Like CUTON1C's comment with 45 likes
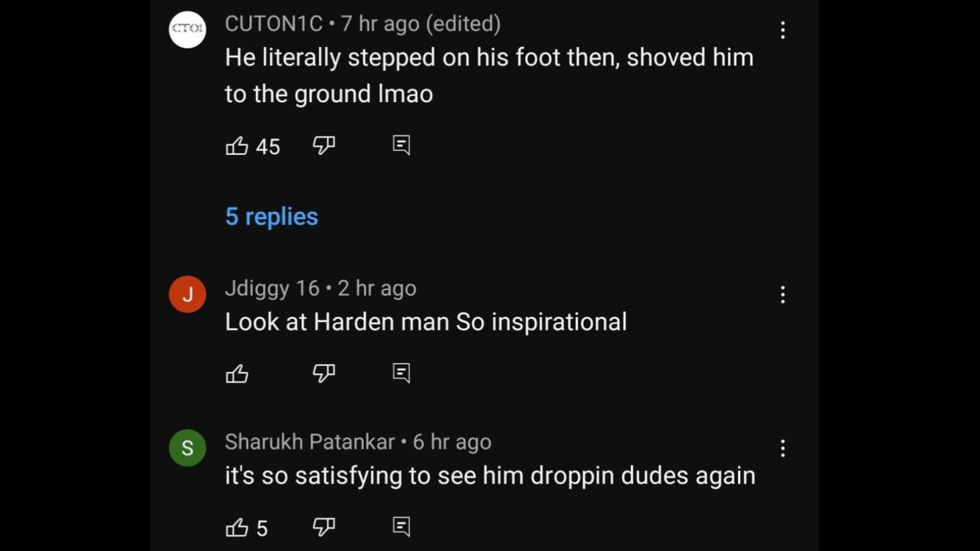This screenshot has height=551, width=980. pyautogui.click(x=237, y=146)
